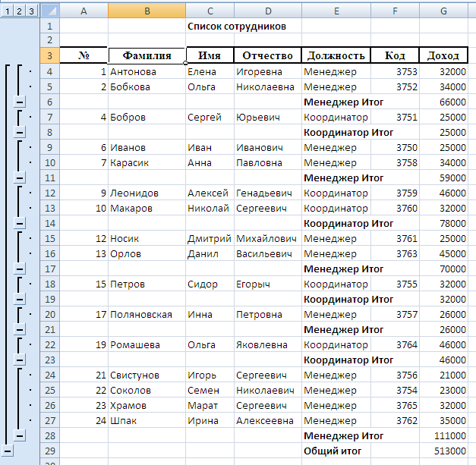The height and width of the screenshot is (465, 476).
Task: Show outline level 2 subtotals
Action: [x=20, y=11]
